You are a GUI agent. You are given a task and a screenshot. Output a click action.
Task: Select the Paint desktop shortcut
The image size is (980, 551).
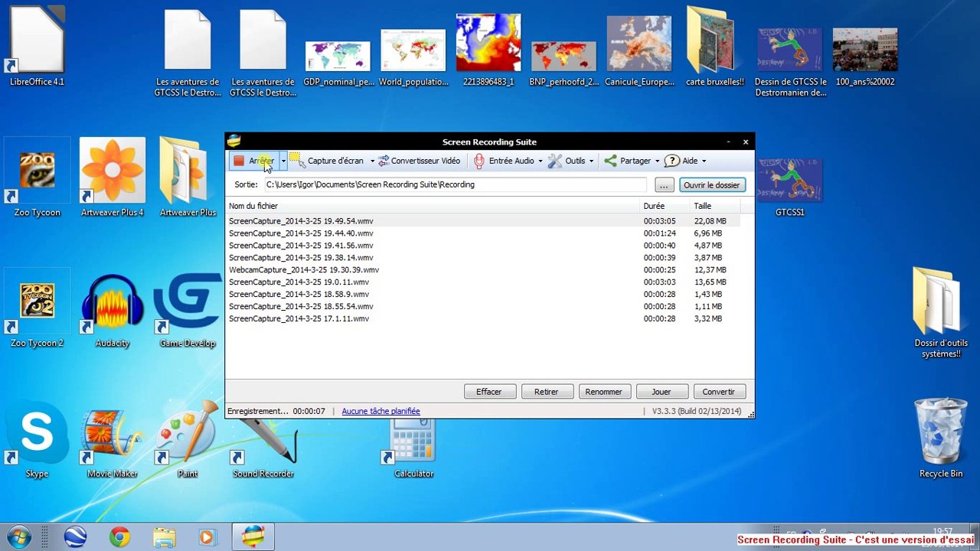[188, 439]
